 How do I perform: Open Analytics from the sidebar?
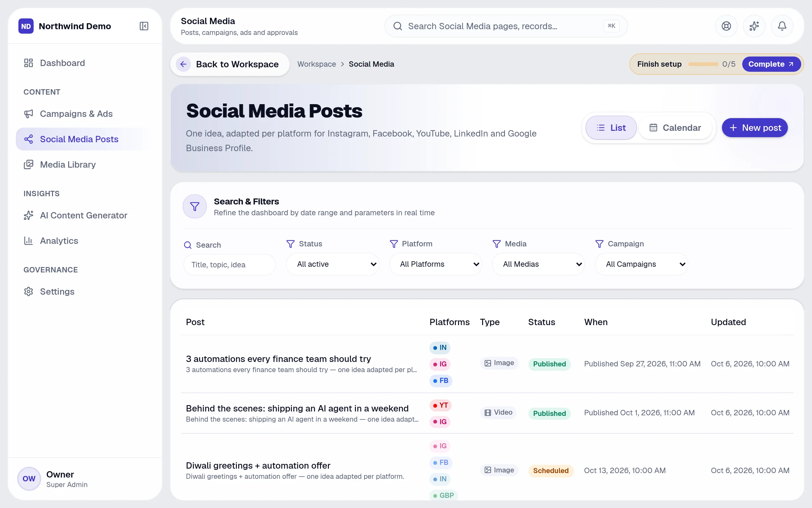85,241
